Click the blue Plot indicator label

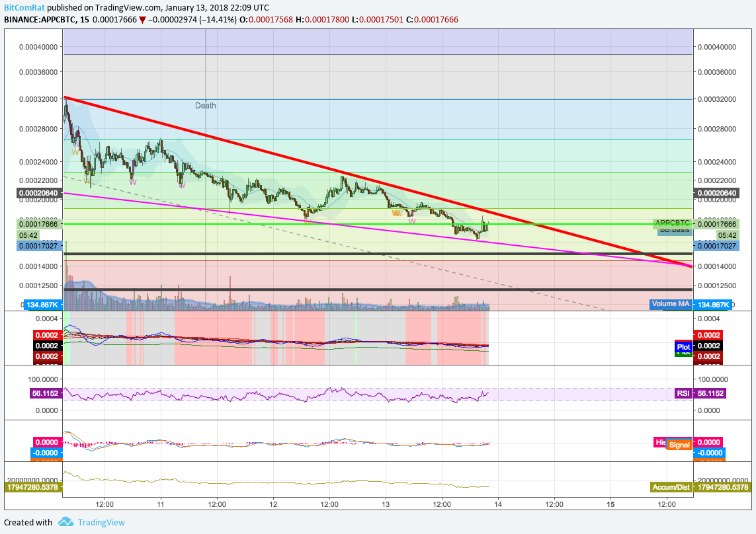[683, 347]
